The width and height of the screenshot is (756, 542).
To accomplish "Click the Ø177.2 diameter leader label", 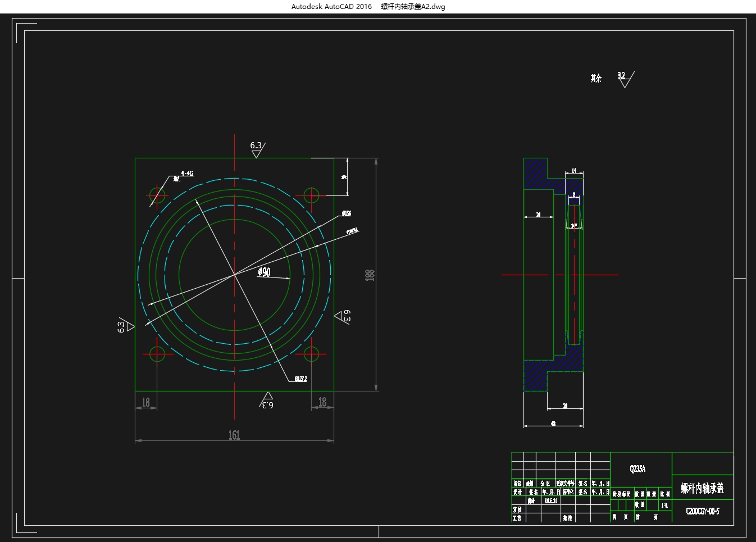I will click(x=300, y=379).
